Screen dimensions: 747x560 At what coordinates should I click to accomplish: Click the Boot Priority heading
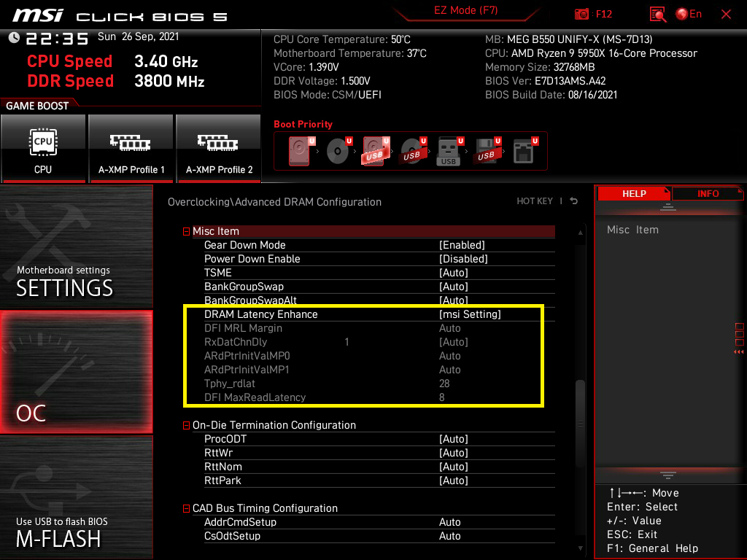tap(303, 124)
